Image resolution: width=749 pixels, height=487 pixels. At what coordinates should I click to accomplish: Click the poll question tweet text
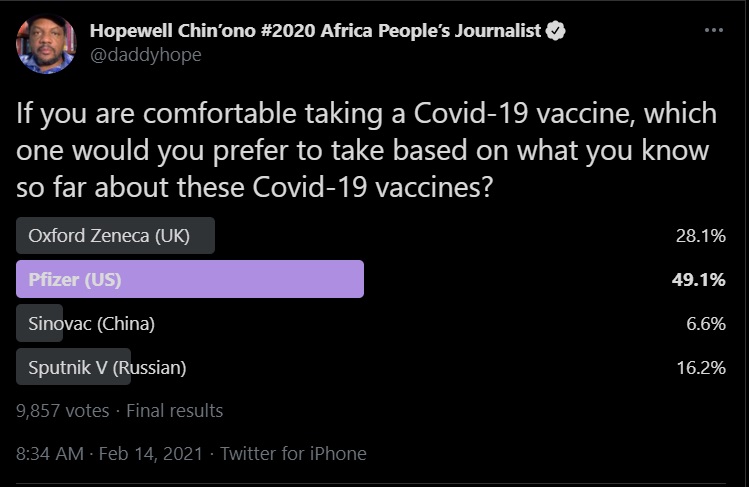pos(366,150)
